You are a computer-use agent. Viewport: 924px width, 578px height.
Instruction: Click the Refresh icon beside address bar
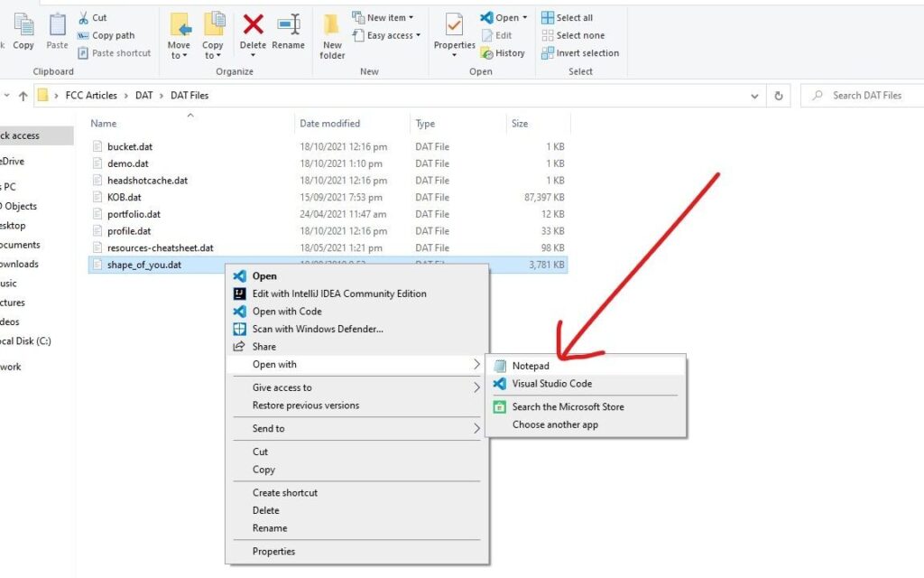[x=778, y=96]
